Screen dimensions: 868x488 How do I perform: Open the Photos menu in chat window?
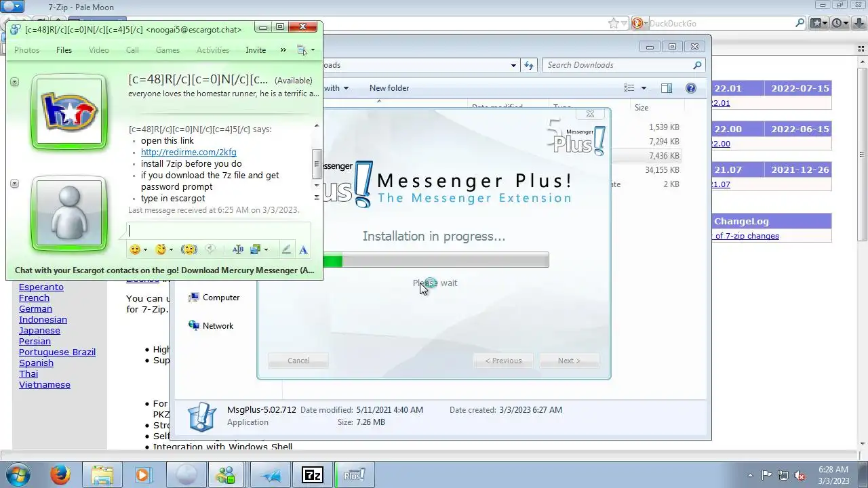point(27,50)
